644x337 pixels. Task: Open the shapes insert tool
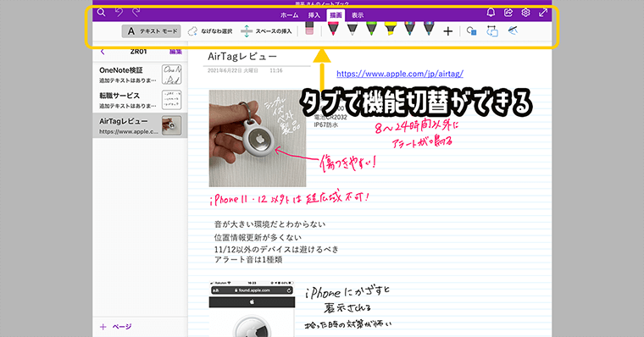(471, 31)
